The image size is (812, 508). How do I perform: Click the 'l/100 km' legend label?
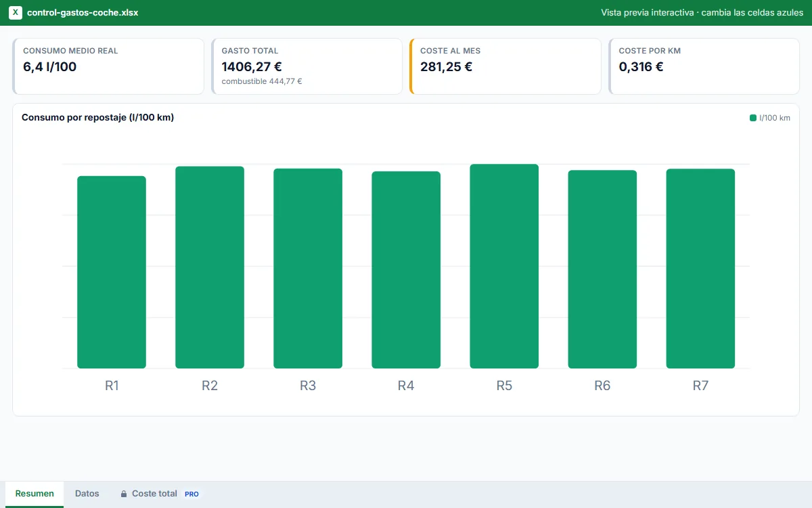(775, 118)
